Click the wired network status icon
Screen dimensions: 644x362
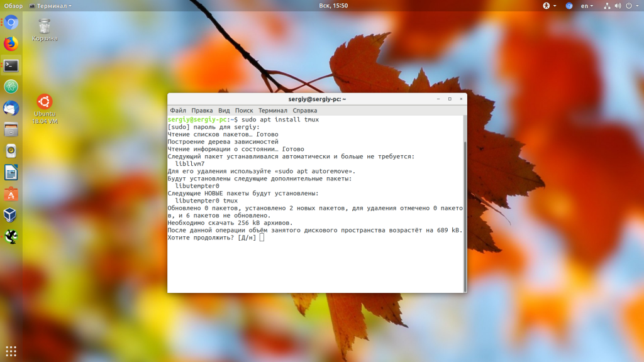(607, 6)
